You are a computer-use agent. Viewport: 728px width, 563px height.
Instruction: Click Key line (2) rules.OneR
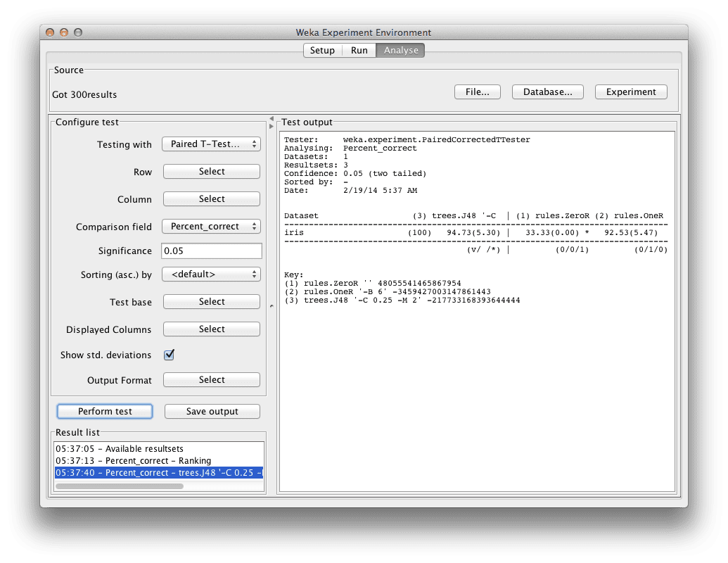tap(388, 292)
